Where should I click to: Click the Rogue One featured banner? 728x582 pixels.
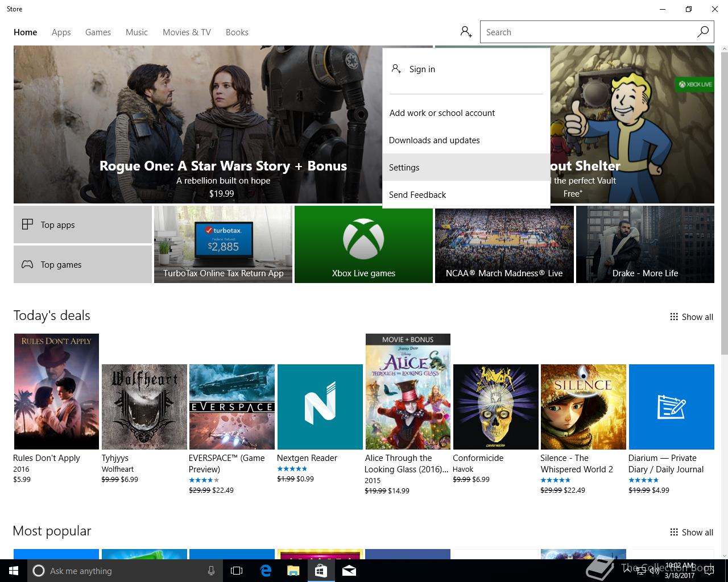[x=198, y=124]
